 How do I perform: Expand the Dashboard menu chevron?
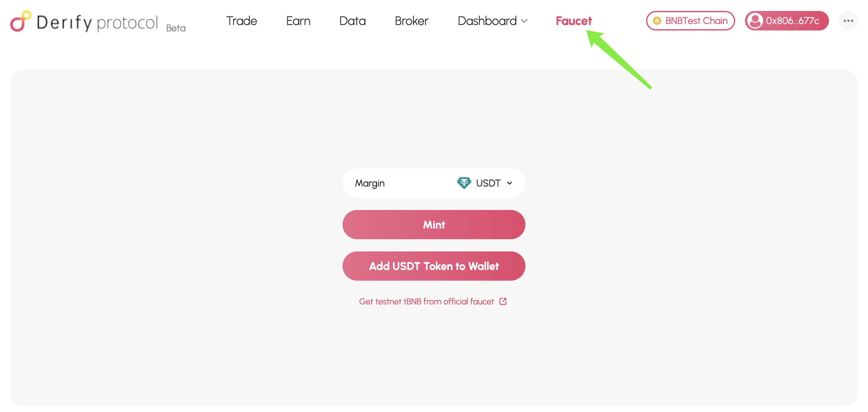tap(524, 21)
